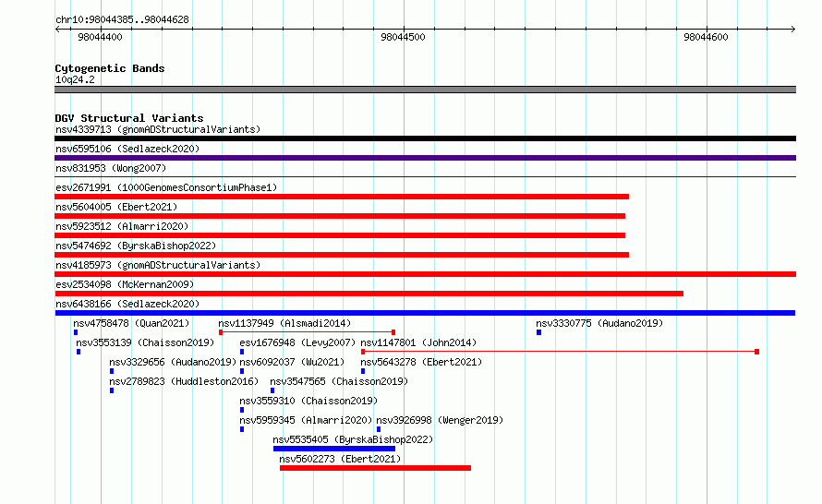Image resolution: width=822 pixels, height=504 pixels.
Task: Open nsv2789823 (Huddleston2016) label
Action: 184,381
